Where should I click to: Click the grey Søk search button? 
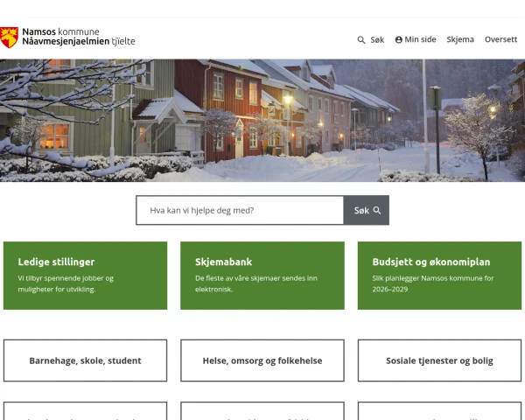pyautogui.click(x=367, y=210)
